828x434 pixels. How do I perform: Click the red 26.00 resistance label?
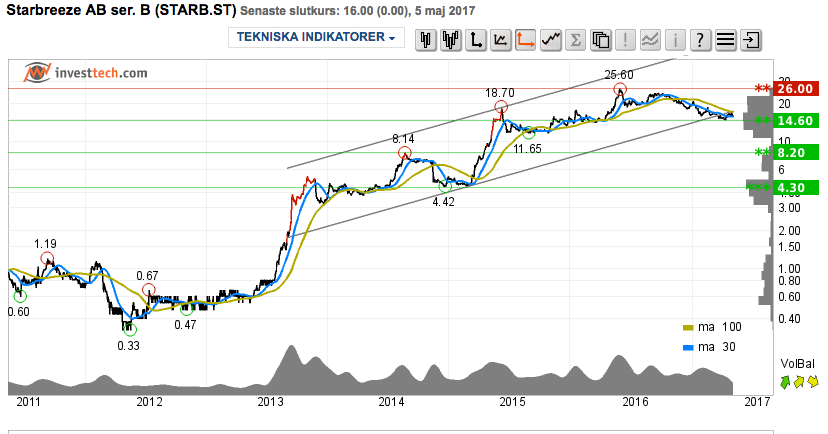pos(795,89)
